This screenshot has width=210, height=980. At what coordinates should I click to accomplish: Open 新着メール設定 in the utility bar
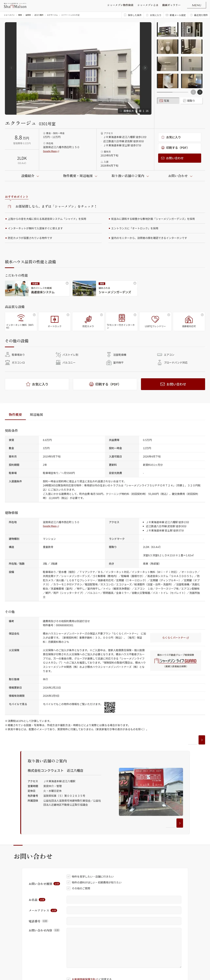176,15
